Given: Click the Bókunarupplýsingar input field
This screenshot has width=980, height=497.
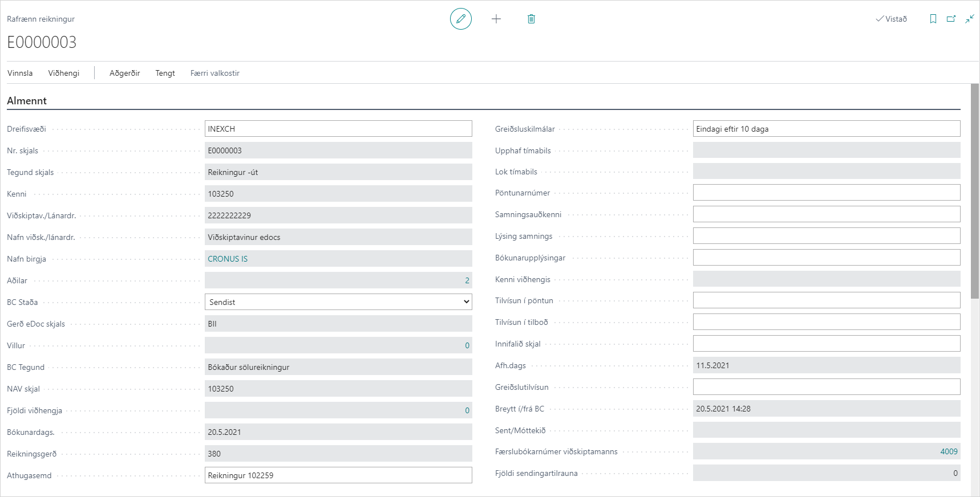Looking at the screenshot, I should [x=827, y=258].
